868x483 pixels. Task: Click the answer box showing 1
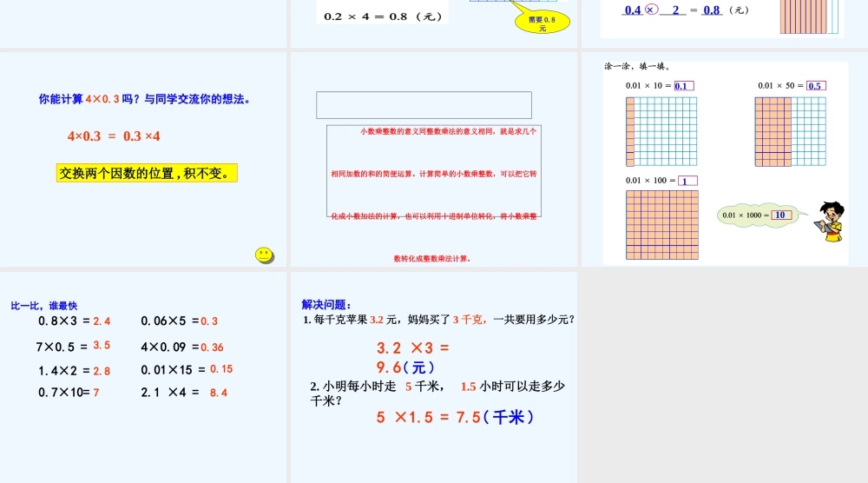coord(687,181)
